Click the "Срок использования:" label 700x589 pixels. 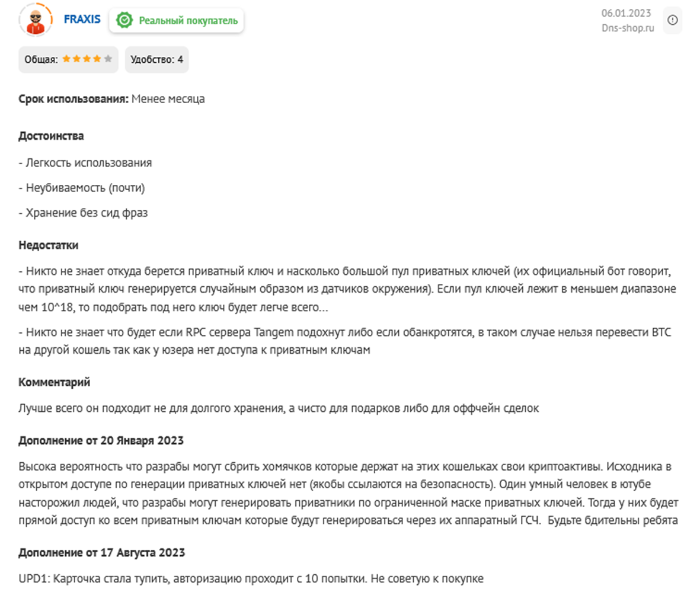pos(73,99)
